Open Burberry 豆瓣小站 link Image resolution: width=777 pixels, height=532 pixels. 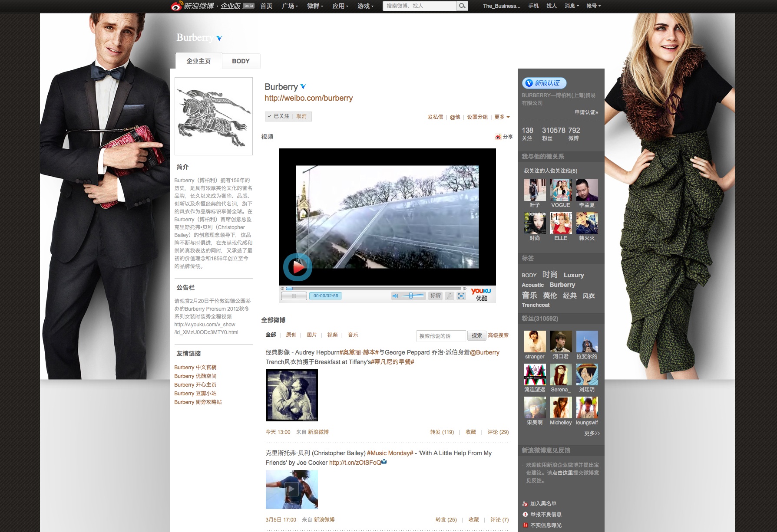click(x=195, y=394)
